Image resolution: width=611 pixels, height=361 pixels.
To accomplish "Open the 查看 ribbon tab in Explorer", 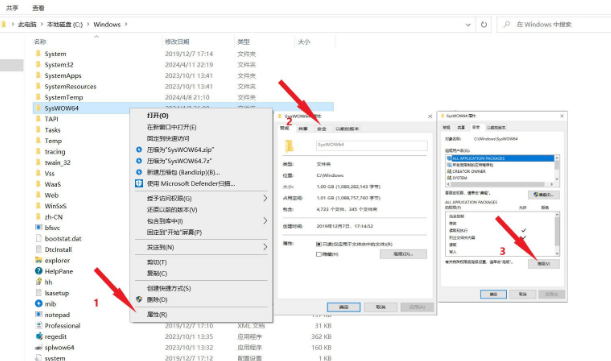I will coord(38,8).
